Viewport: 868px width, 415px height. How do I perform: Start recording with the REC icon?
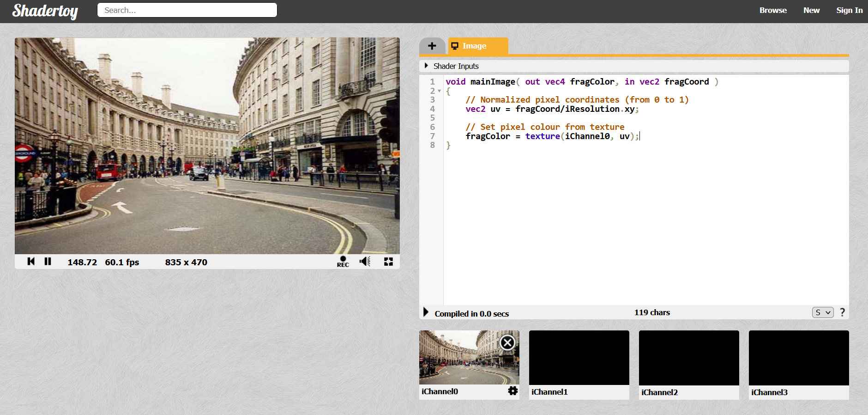point(343,262)
